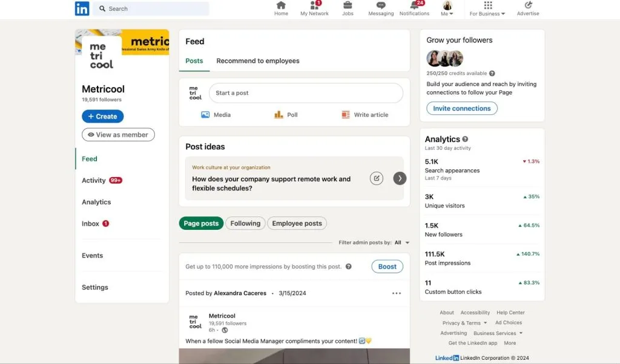Open Analytics in the sidebar
Image resolution: width=620 pixels, height=364 pixels.
(x=96, y=202)
